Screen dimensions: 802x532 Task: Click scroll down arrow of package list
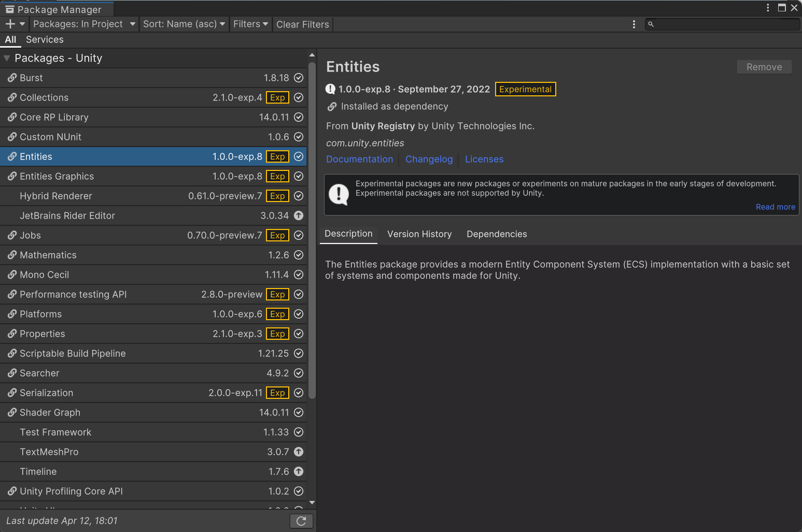point(312,502)
